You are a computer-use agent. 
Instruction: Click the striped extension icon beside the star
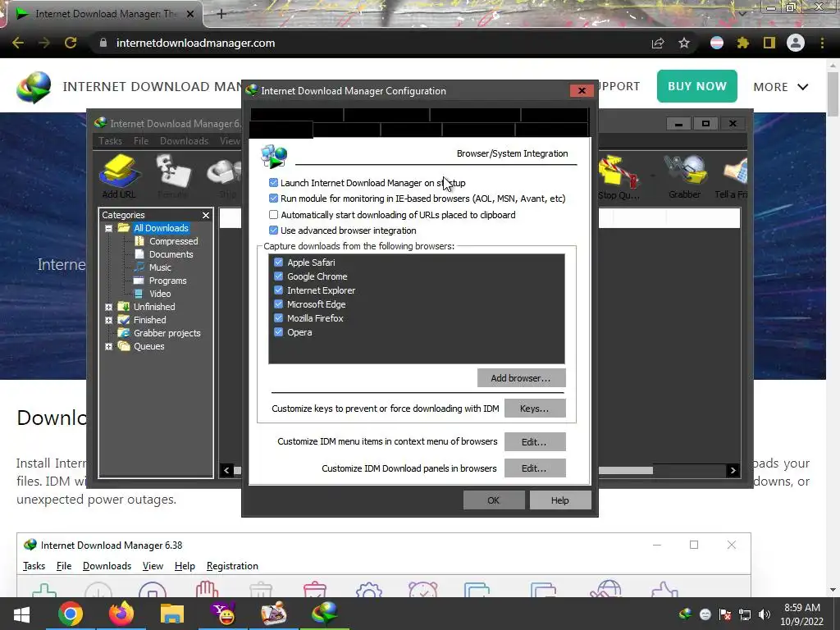717,43
